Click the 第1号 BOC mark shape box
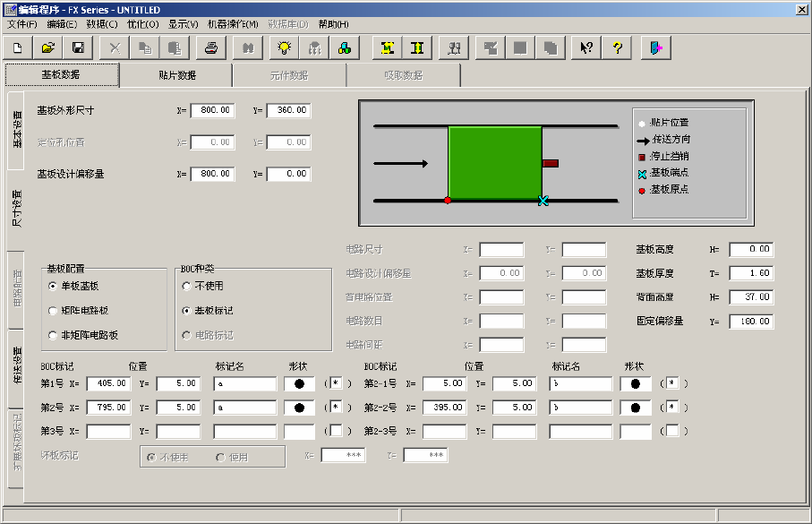The height and width of the screenshot is (524, 812). (x=299, y=383)
